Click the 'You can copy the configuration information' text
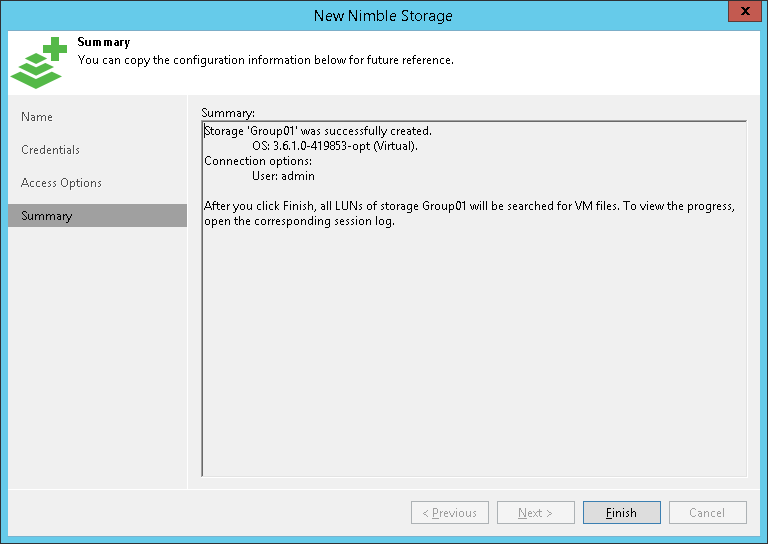 265,60
